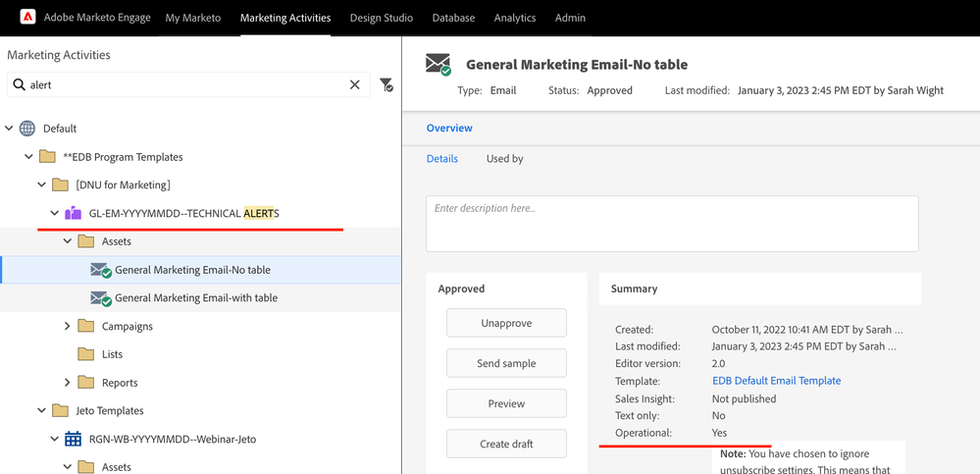This screenshot has width=980, height=474.
Task: Collapse the [DNU for Marketing] folder
Action: point(41,184)
